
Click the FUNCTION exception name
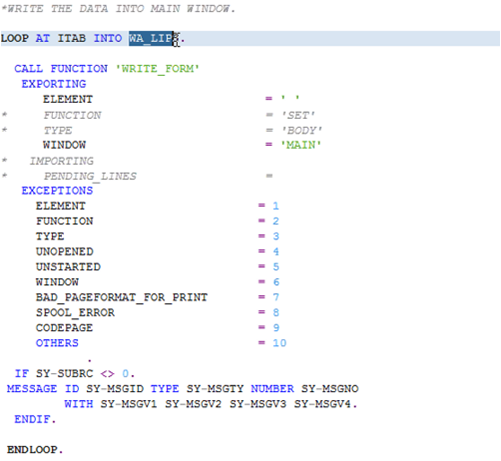click(x=65, y=221)
